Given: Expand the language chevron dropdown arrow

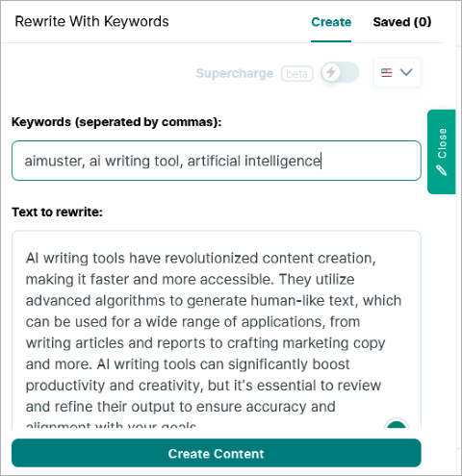Looking at the screenshot, I should coord(406,72).
